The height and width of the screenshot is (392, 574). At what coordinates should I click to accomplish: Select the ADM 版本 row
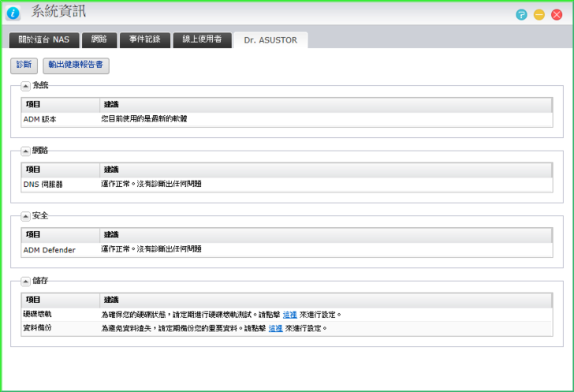(x=287, y=118)
